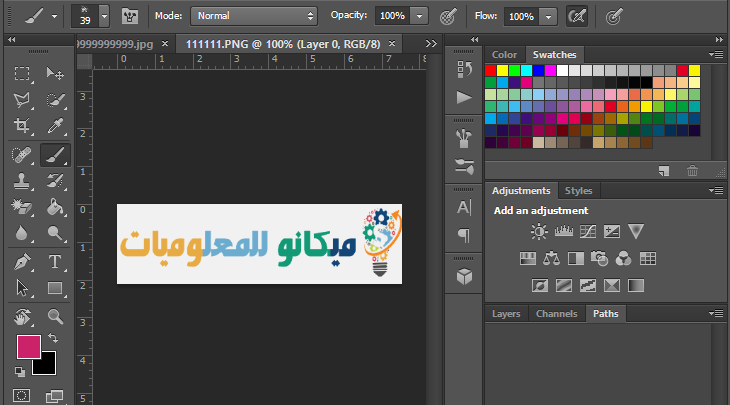Add a Brightness/Contrast adjustment
The width and height of the screenshot is (730, 405).
(539, 231)
